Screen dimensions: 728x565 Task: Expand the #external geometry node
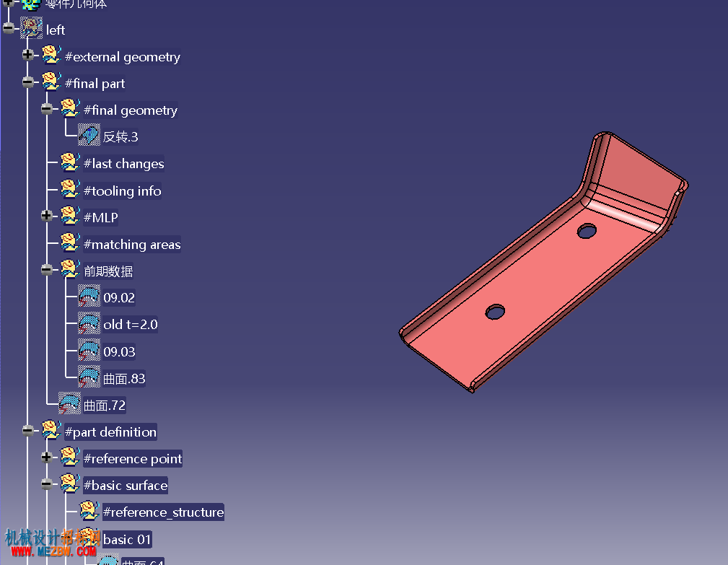coord(28,55)
